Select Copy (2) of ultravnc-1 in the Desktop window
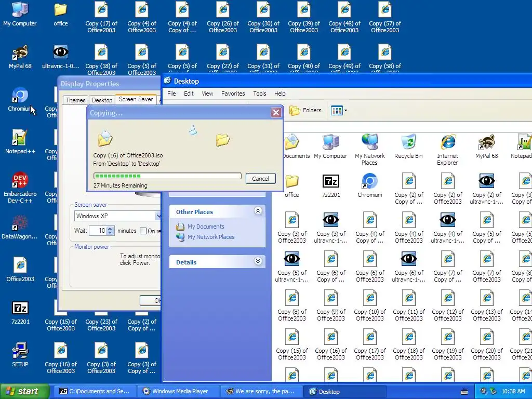Screen dimensions: 532x399 click(x=486, y=189)
